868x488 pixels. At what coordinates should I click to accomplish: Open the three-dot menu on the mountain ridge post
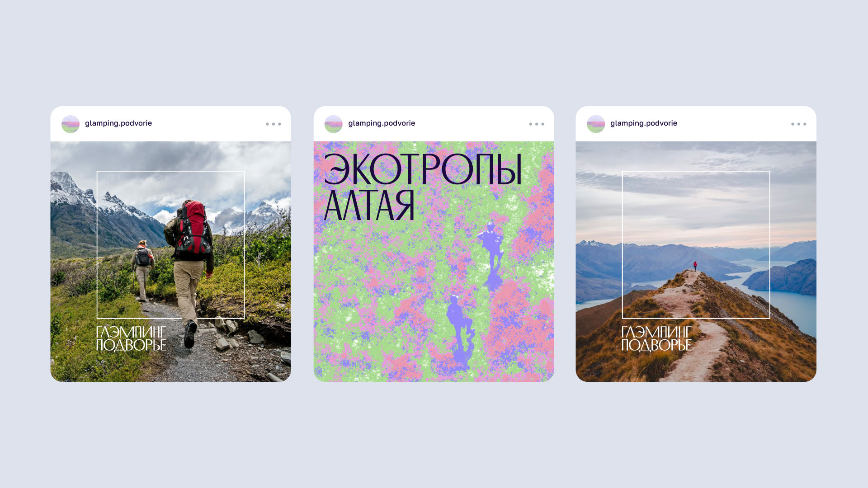(799, 124)
